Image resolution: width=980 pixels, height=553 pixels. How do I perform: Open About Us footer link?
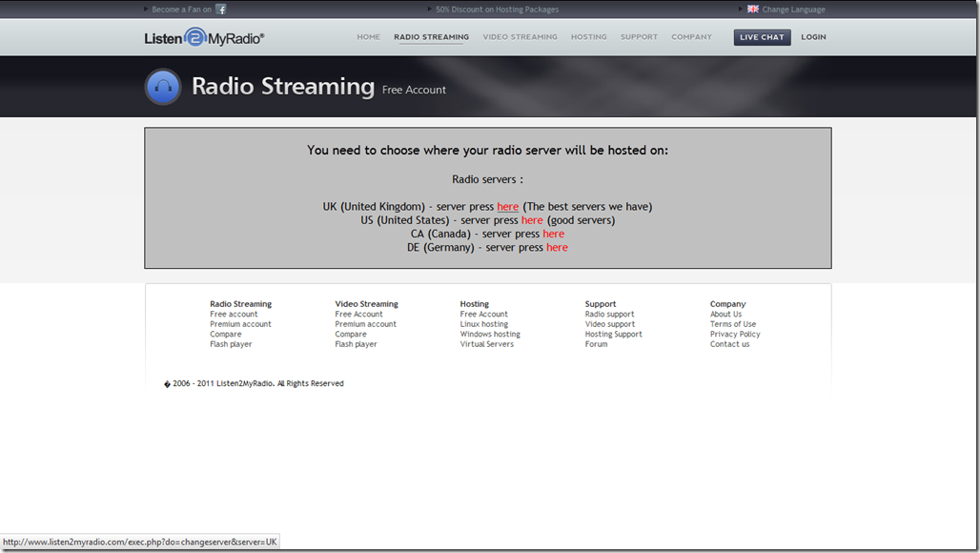[x=725, y=315]
